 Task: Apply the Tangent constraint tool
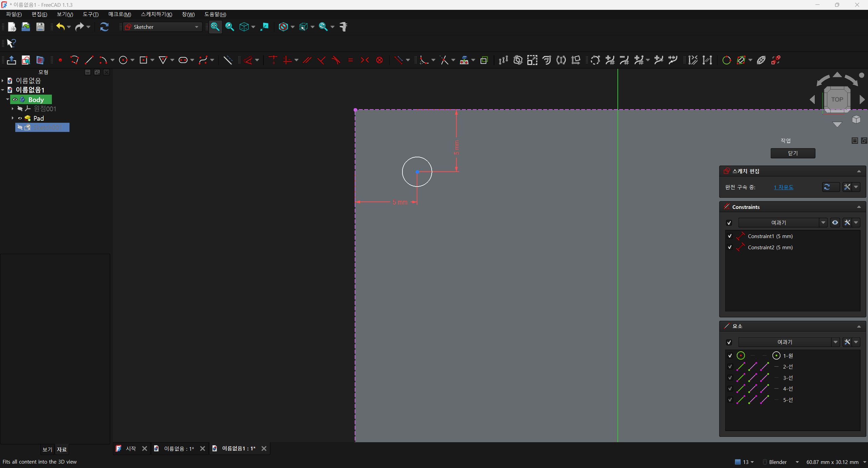[336, 60]
